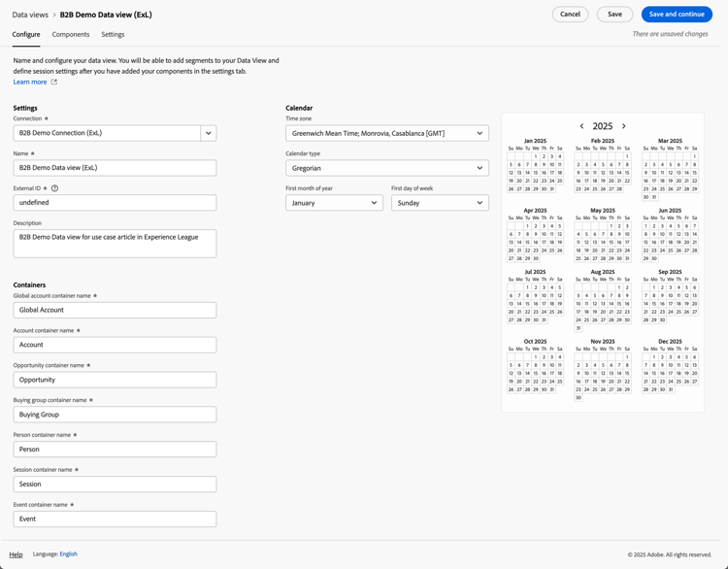Click the external link icon beside Learn more
Viewport: 728px width, 569px height.
click(x=53, y=82)
